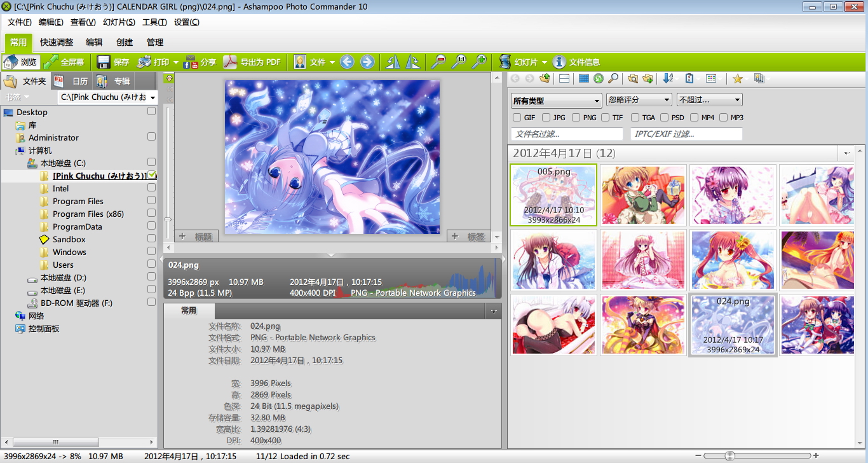Expand the 文件 dropdown arrow in toolbar
Viewport: 868px width, 463px height.
(332, 62)
